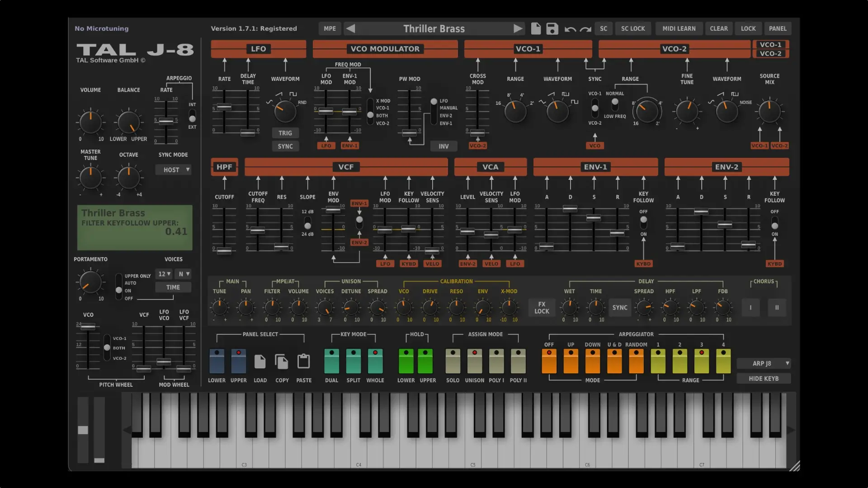Click the redo arrow icon

click(x=585, y=29)
